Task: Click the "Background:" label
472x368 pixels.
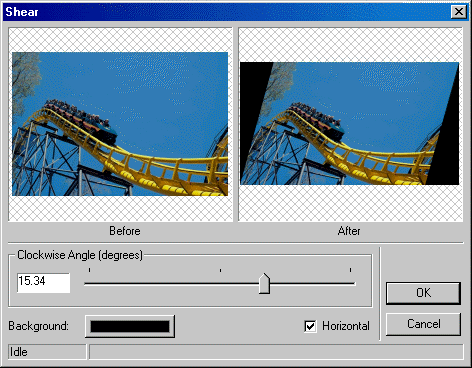Action: [38, 326]
